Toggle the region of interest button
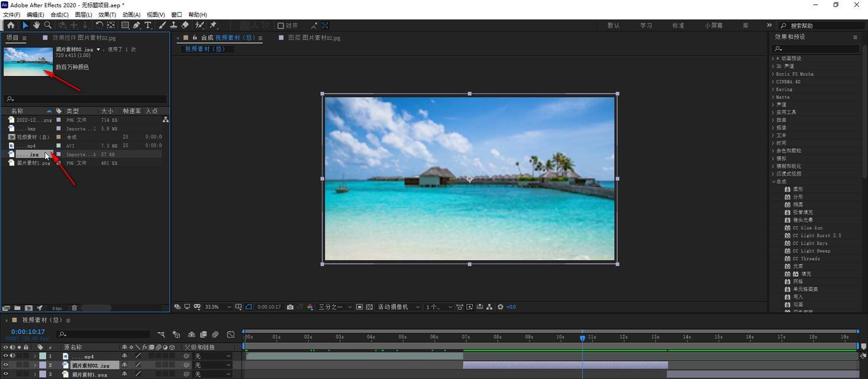The height and width of the screenshot is (379, 868). pyautogui.click(x=359, y=307)
